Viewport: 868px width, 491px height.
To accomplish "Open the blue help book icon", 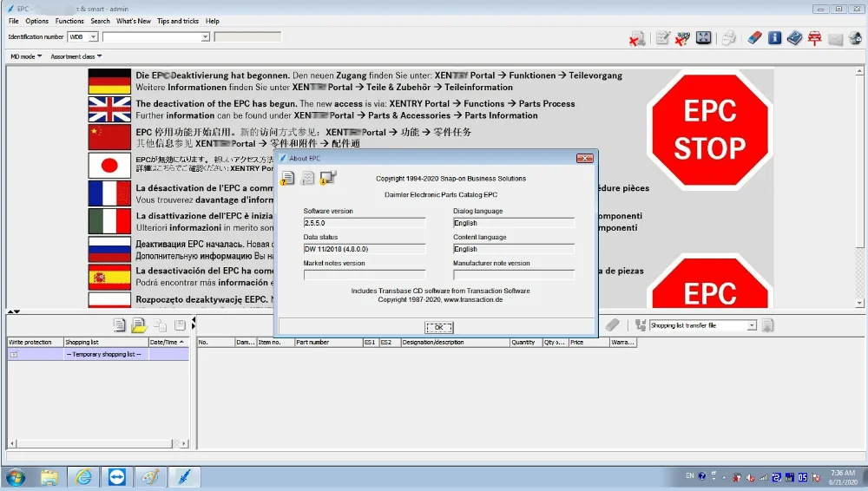I will click(794, 38).
